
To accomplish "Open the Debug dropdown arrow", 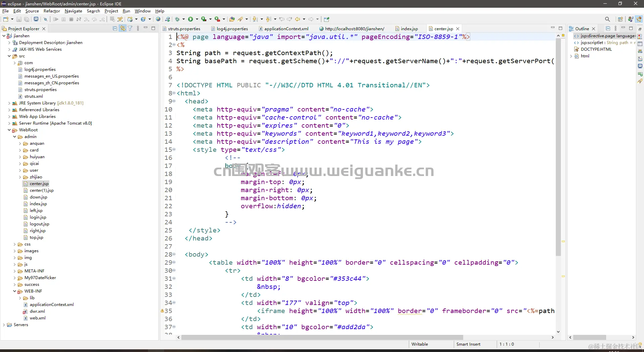I will (x=183, y=19).
